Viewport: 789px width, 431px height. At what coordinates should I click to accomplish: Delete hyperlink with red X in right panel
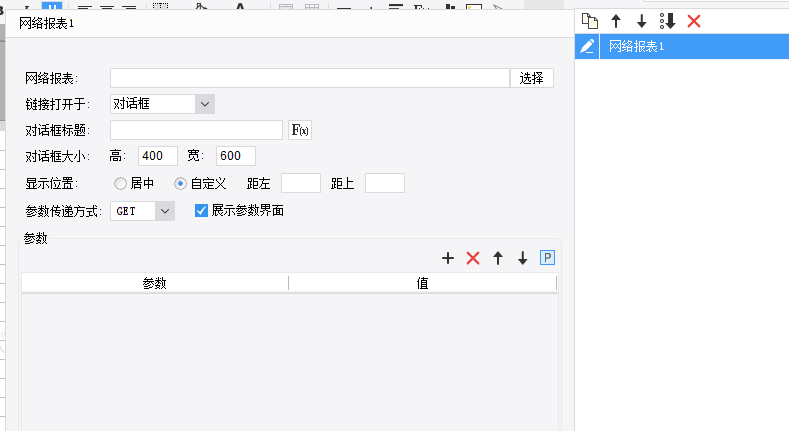(x=694, y=21)
